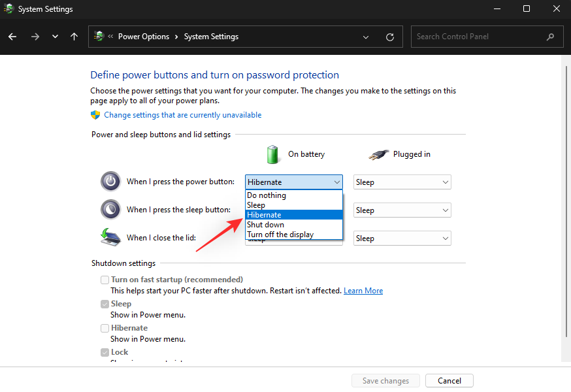
Task: Select Shut down option
Action: point(294,225)
